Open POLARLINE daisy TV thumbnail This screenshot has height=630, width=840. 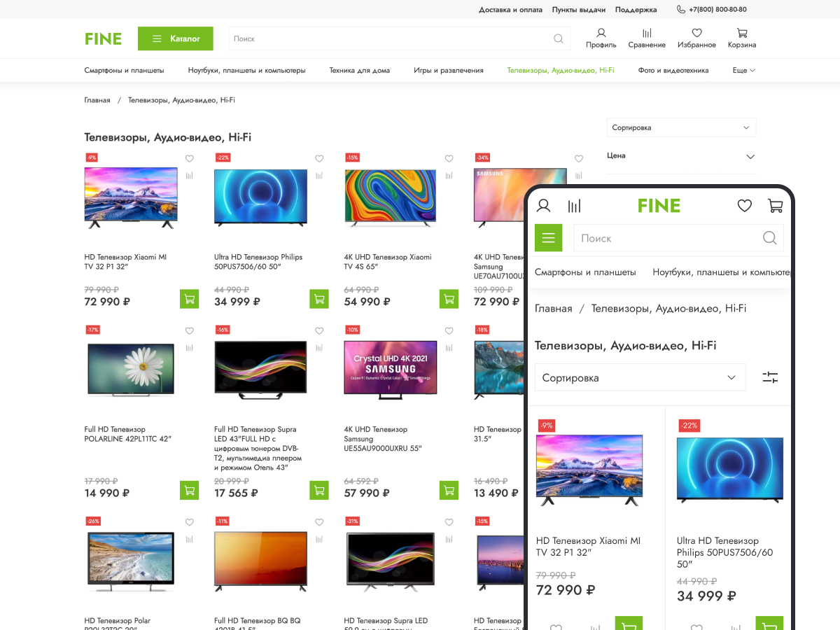[x=131, y=370]
